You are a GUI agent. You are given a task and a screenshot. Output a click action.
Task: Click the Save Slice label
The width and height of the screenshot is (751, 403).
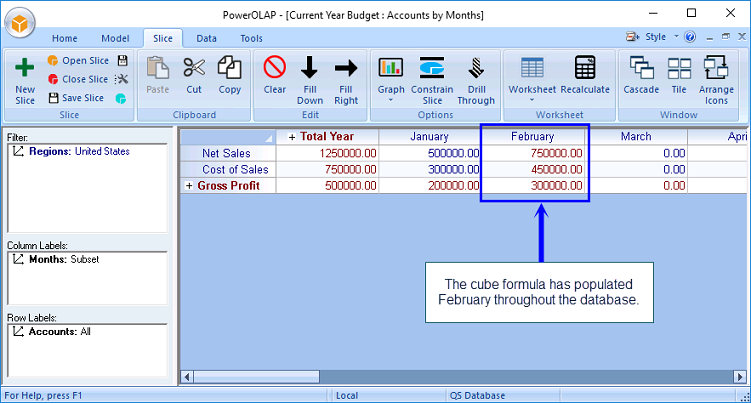83,98
